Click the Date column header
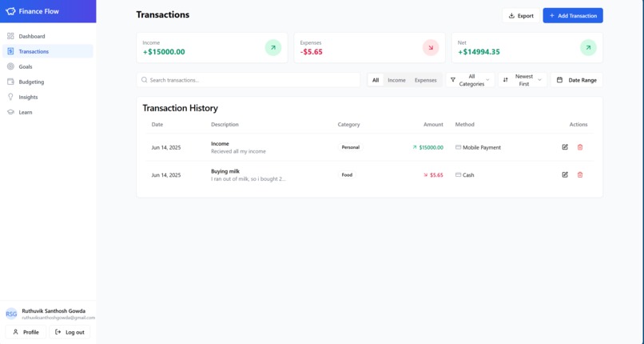This screenshot has height=344, width=644. point(157,125)
